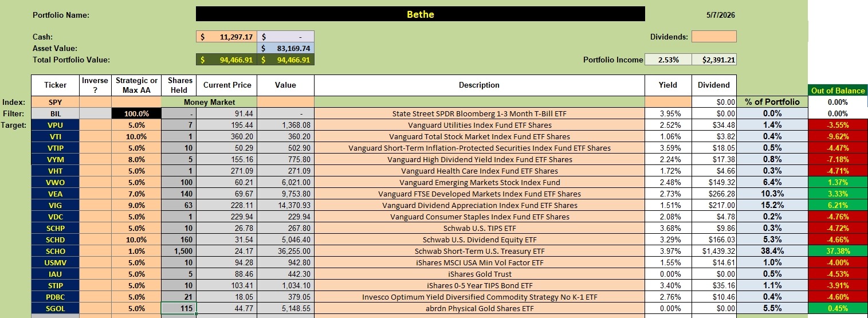Select the Schwab U.S. Dividend Equity ETF description

480,240
